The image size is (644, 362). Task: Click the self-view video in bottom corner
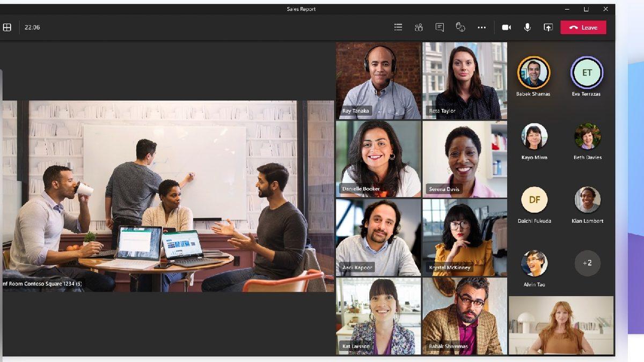(561, 325)
